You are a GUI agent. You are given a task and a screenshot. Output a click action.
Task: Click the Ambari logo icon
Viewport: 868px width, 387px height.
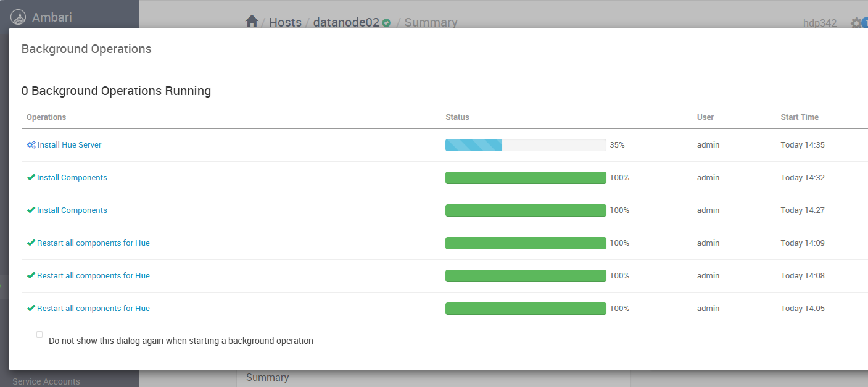click(19, 17)
